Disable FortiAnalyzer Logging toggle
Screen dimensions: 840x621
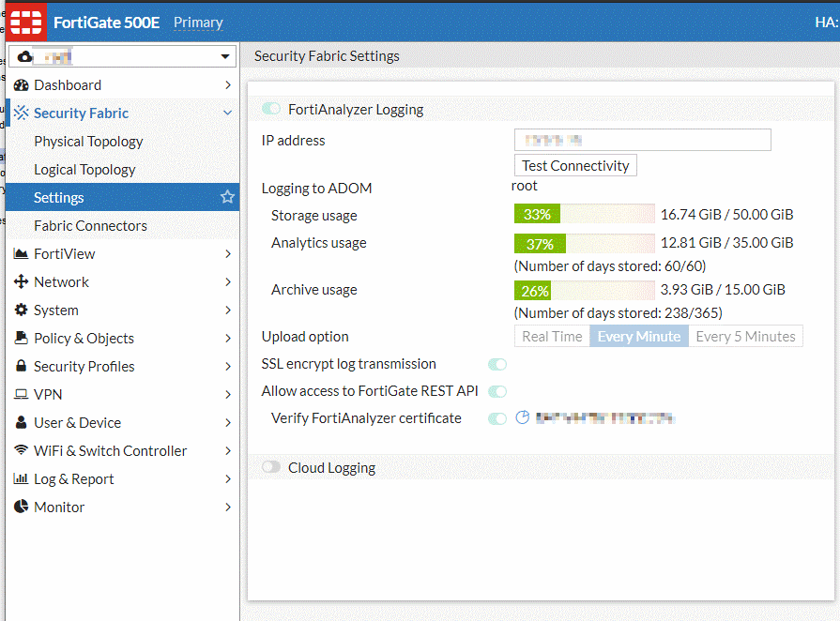tap(271, 109)
